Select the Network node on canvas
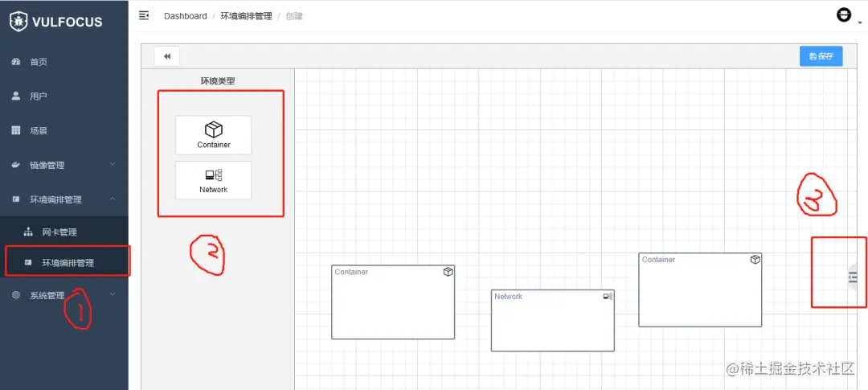 click(552, 320)
